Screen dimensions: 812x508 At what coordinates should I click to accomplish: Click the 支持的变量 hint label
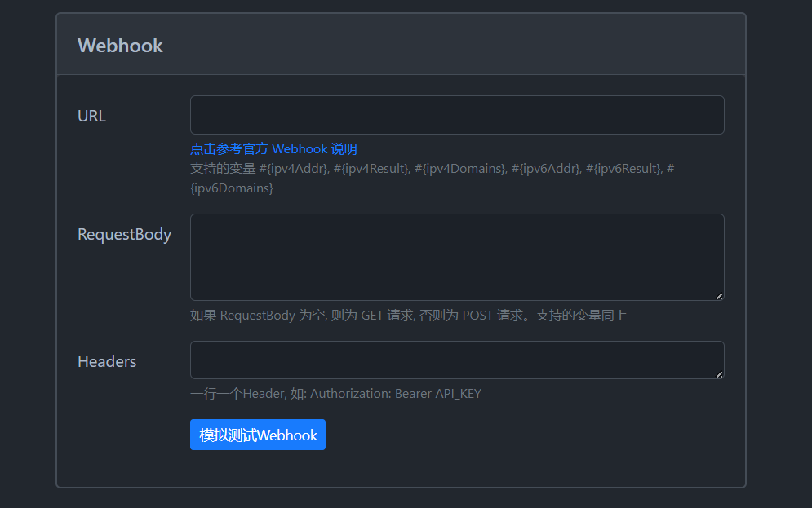(x=223, y=169)
